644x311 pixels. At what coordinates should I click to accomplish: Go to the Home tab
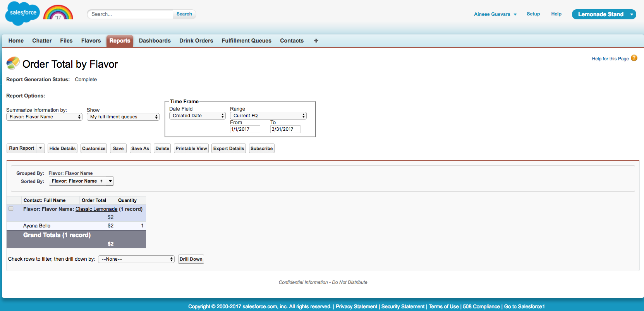coord(16,41)
